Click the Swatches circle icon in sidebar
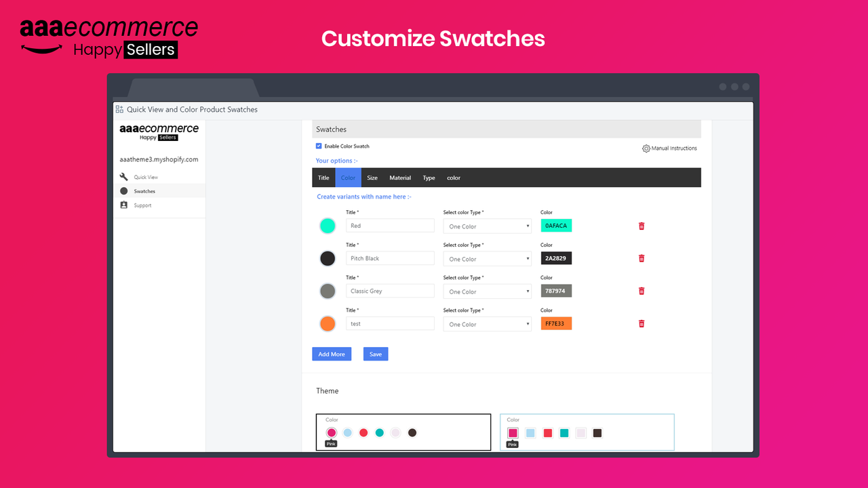This screenshot has height=488, width=868. point(123,191)
